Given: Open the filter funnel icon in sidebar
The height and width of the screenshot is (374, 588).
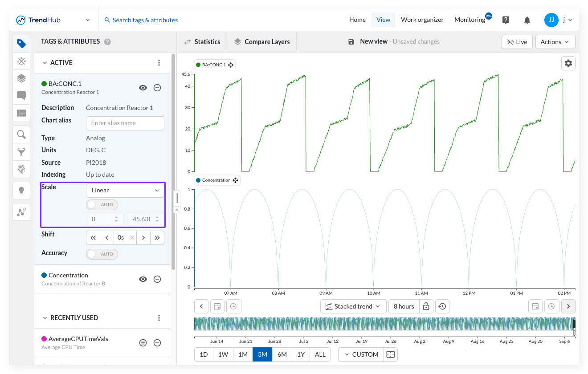Looking at the screenshot, I should pyautogui.click(x=21, y=152).
